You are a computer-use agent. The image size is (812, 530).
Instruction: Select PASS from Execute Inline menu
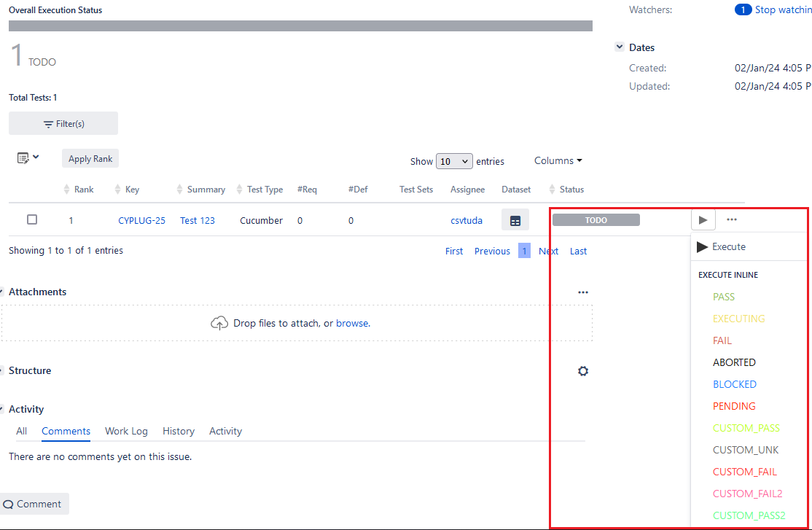click(723, 297)
